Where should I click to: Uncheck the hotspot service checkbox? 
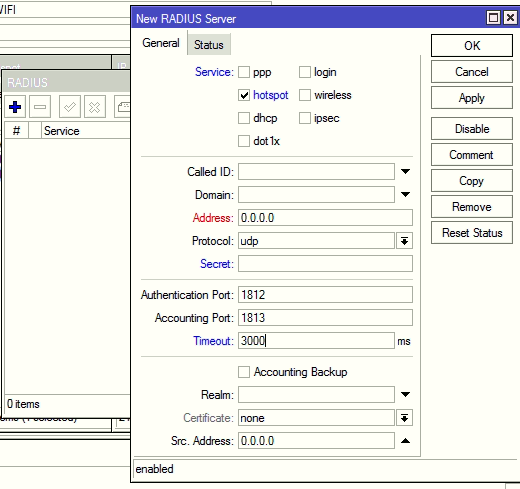tap(244, 95)
